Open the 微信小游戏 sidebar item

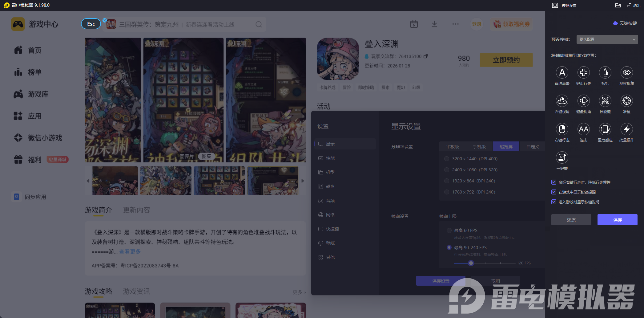pos(38,138)
